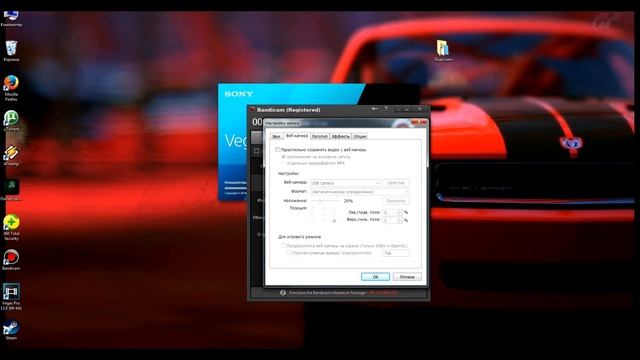Select overlay on main video radio option
The image size is (640, 360).
tap(283, 157)
